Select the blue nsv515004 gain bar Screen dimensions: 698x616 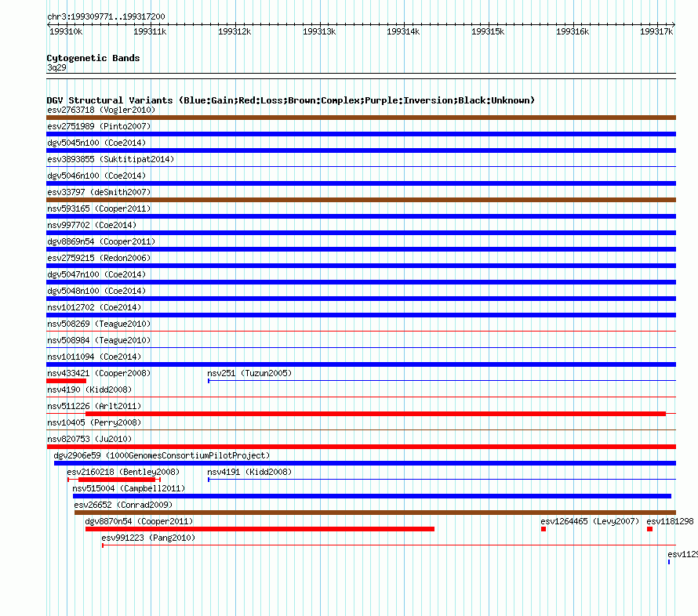373,496
